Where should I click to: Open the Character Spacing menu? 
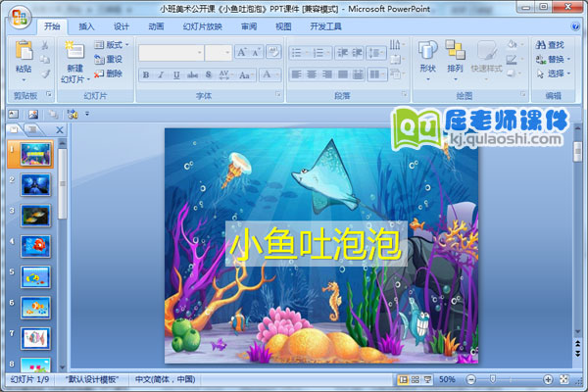click(224, 75)
